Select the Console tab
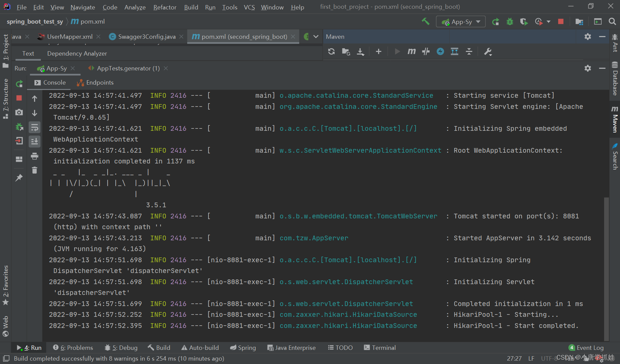This screenshot has width=620, height=364. (50, 83)
